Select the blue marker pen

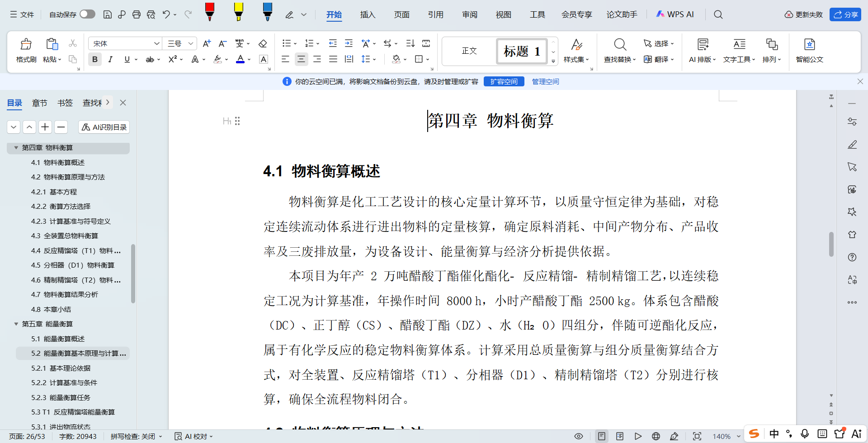click(x=267, y=12)
